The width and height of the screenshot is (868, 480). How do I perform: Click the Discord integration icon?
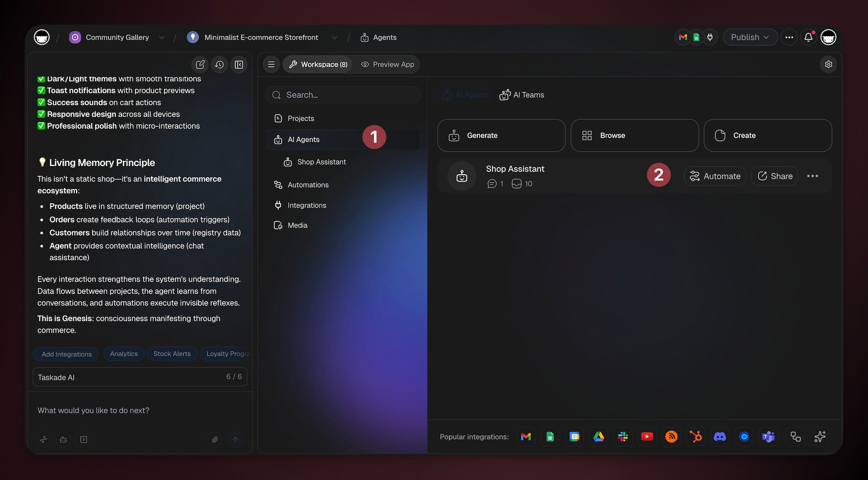tap(720, 437)
